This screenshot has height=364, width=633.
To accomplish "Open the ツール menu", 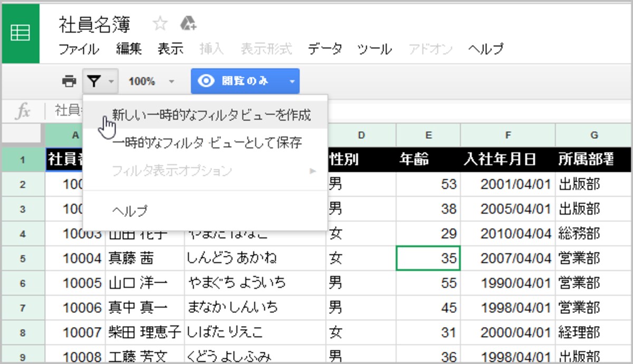I will click(x=374, y=50).
